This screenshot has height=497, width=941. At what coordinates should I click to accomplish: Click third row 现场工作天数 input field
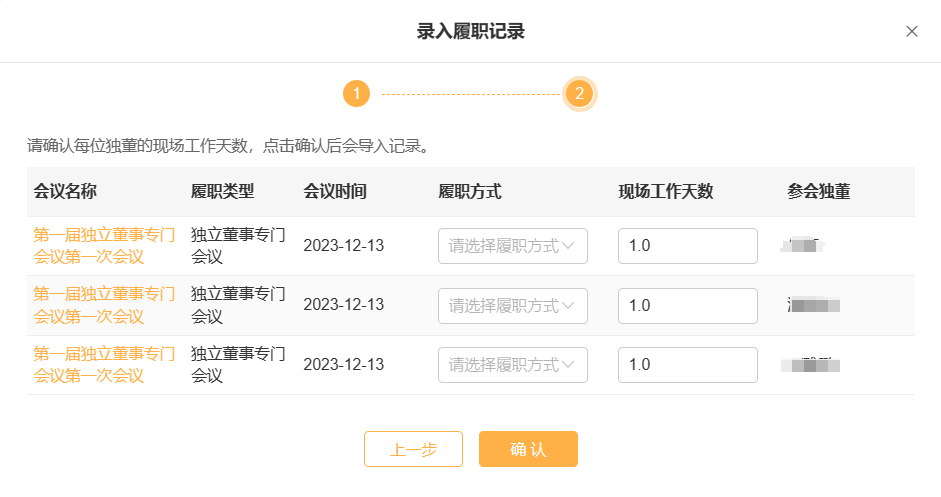[687, 364]
